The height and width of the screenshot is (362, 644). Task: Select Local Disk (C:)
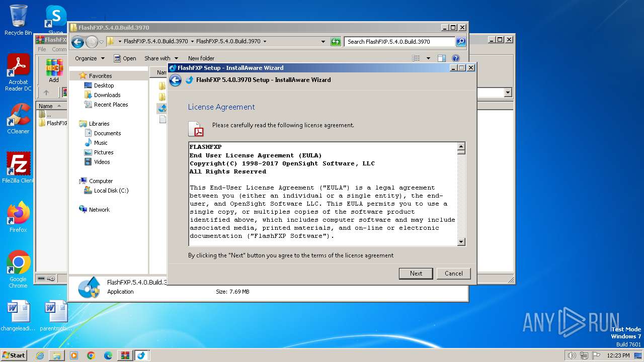pos(111,191)
